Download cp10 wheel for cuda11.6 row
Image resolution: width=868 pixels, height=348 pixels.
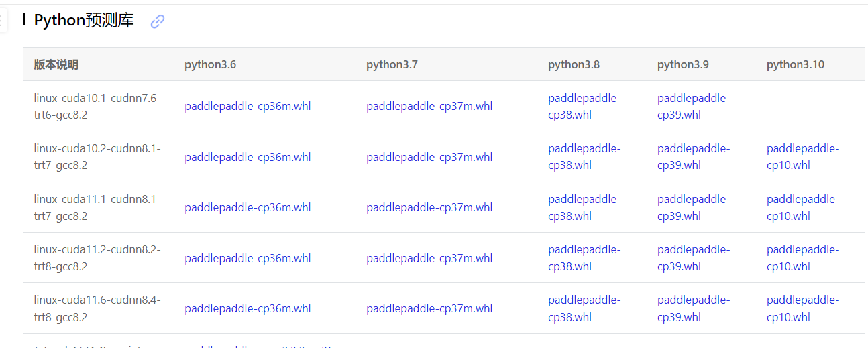pyautogui.click(x=803, y=308)
